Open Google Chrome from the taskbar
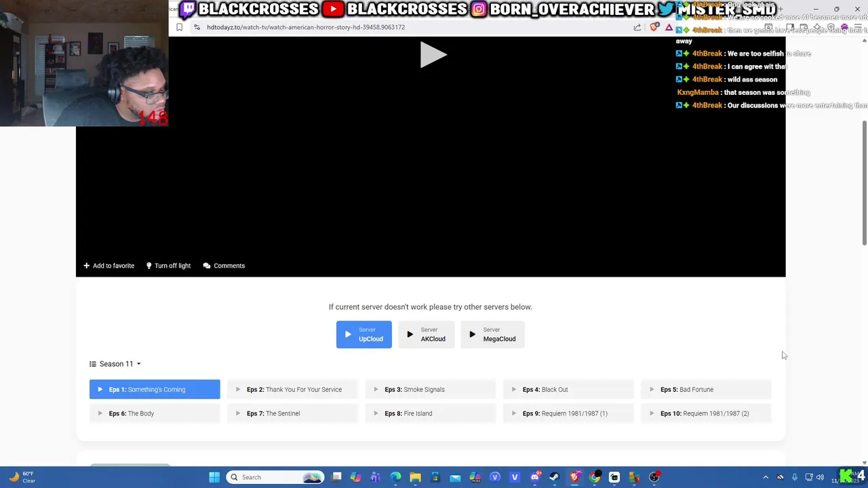Viewport: 868px width, 488px height. 595,477
